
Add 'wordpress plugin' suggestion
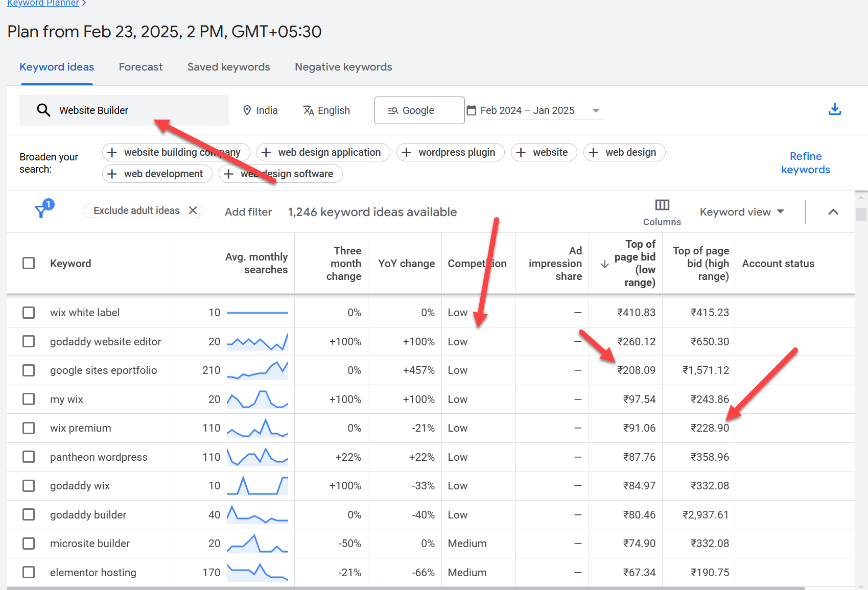coord(451,152)
